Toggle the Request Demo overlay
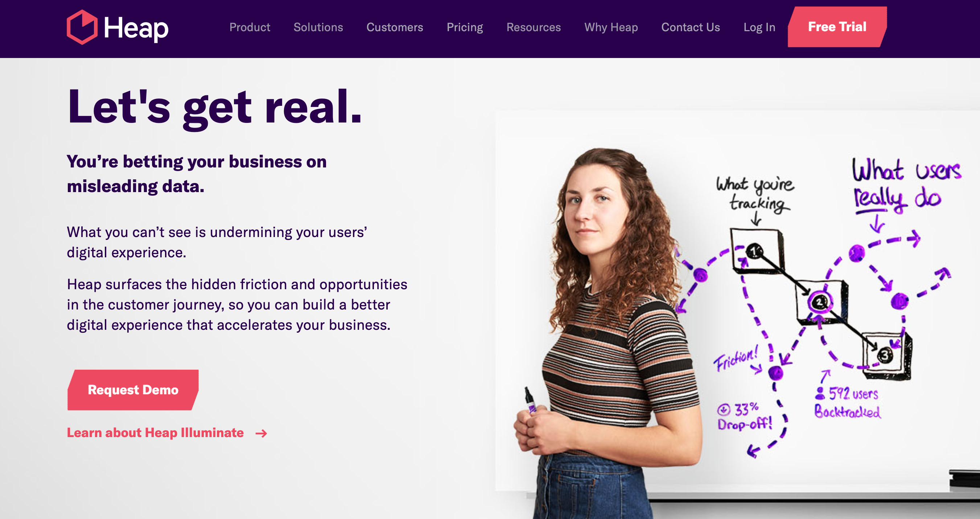 coord(133,389)
